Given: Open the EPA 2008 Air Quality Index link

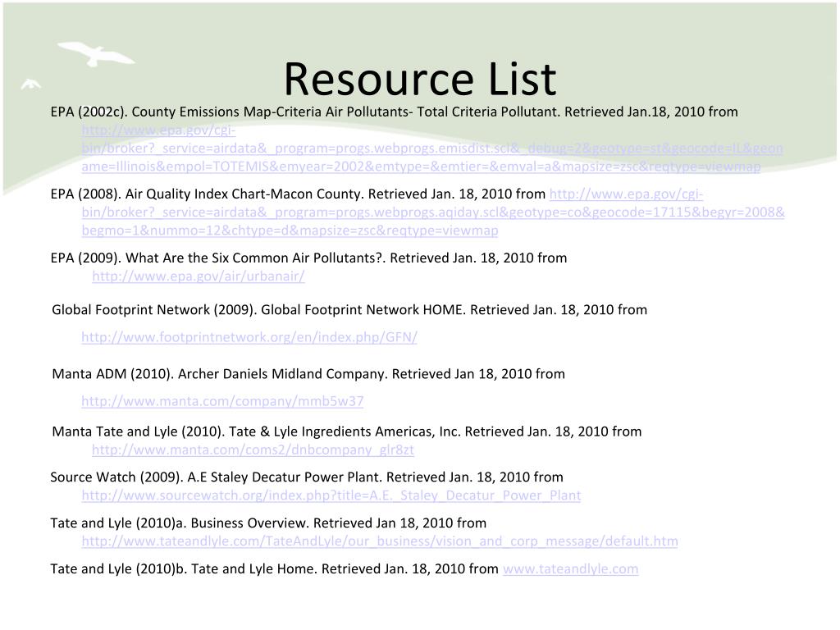Looking at the screenshot, I should (x=433, y=212).
